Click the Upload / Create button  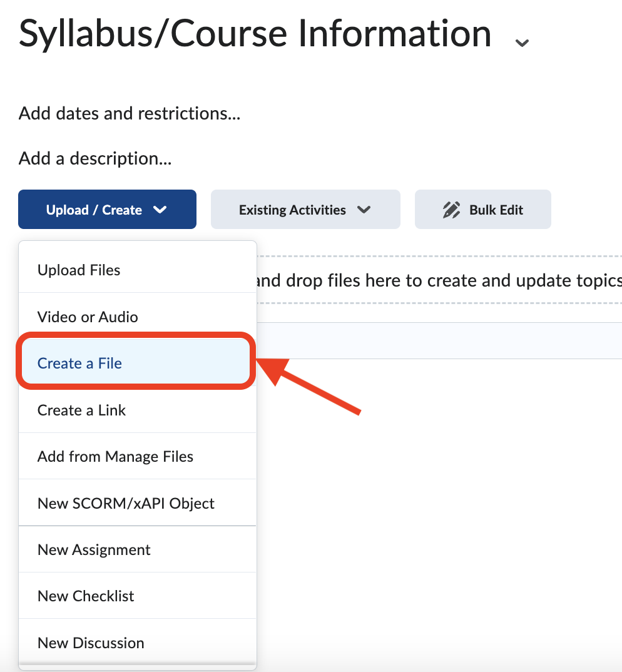pos(106,209)
